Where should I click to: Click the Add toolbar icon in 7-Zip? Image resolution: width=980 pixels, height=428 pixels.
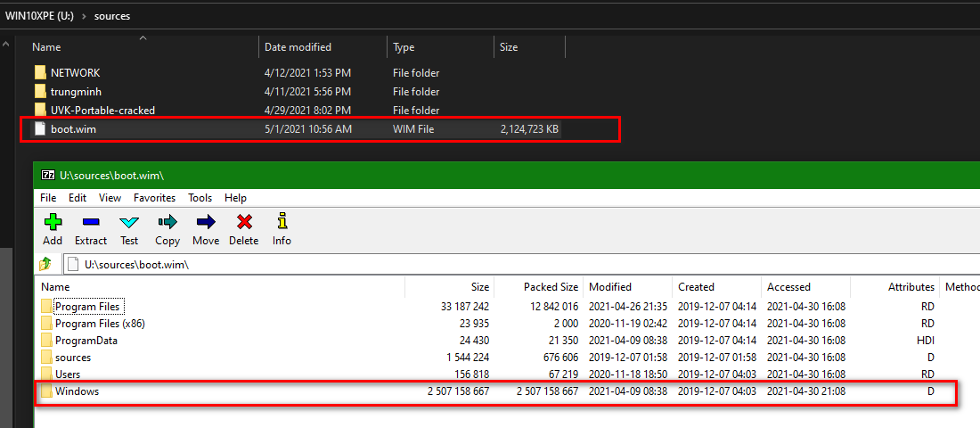(x=53, y=222)
